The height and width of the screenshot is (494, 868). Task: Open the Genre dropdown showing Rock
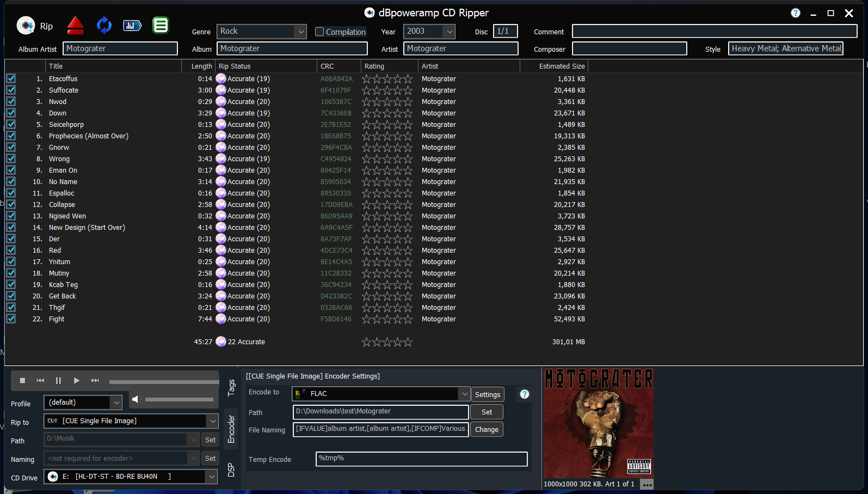pyautogui.click(x=301, y=32)
